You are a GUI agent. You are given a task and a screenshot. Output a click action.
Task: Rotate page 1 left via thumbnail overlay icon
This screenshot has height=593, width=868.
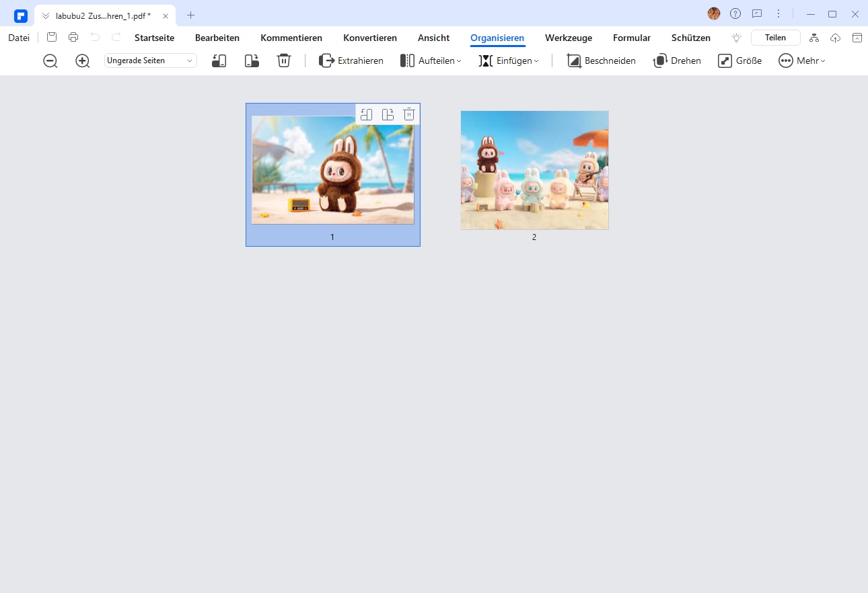pos(367,114)
